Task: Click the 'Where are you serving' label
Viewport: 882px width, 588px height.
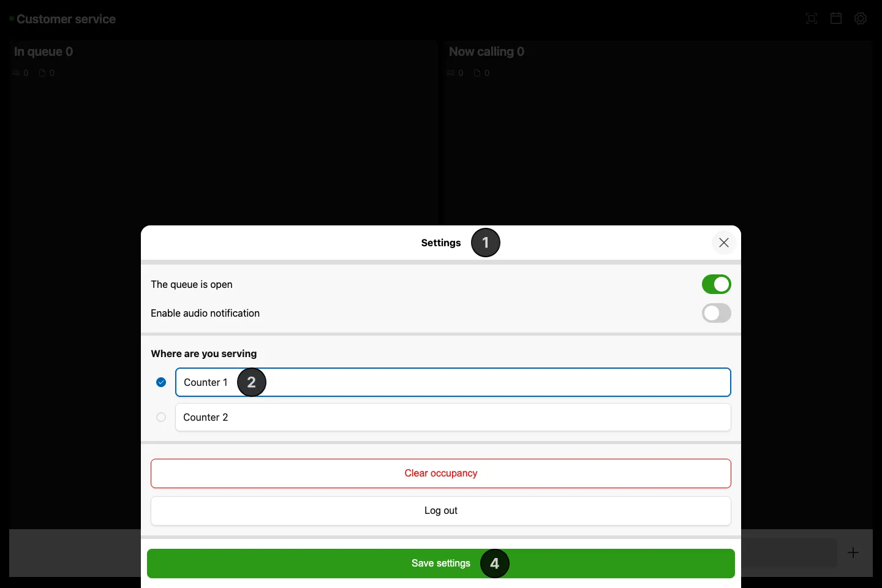Action: 204,353
